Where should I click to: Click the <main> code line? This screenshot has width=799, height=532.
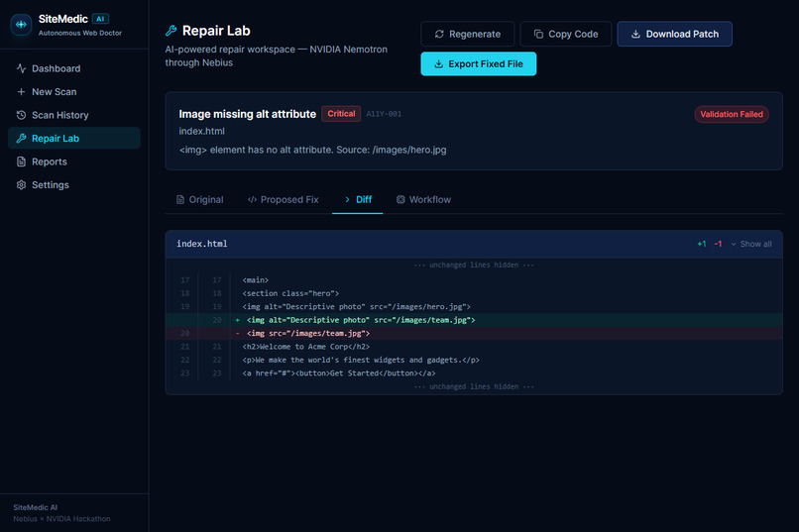474,280
